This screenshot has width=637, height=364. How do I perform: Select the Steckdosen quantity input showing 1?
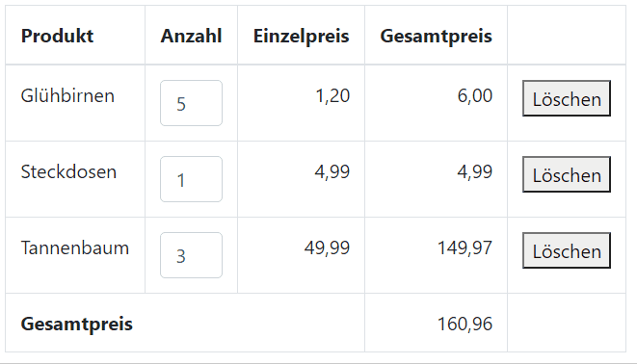click(x=191, y=179)
